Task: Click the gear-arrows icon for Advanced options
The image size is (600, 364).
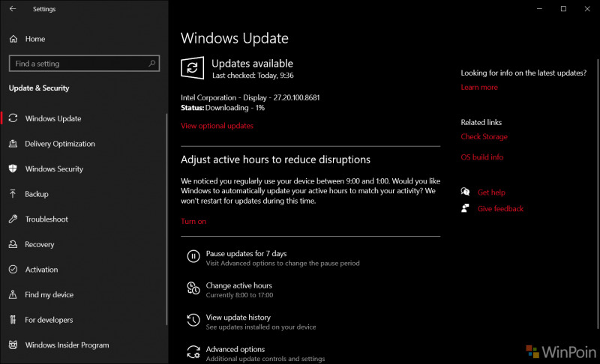Action: [x=193, y=352]
